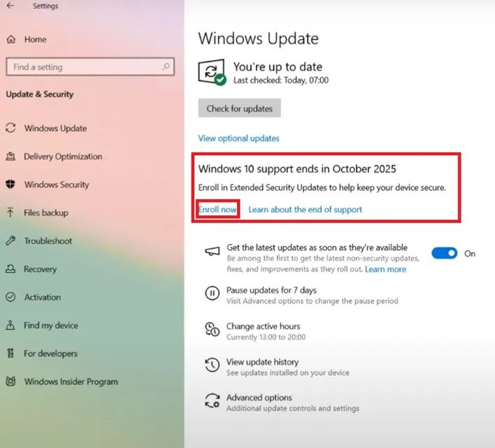This screenshot has width=495, height=448.
Task: Turn off latest updates toggle switch
Action: 444,253
